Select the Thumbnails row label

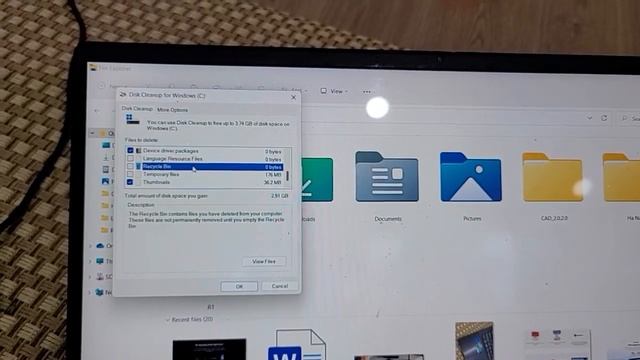[x=156, y=182]
